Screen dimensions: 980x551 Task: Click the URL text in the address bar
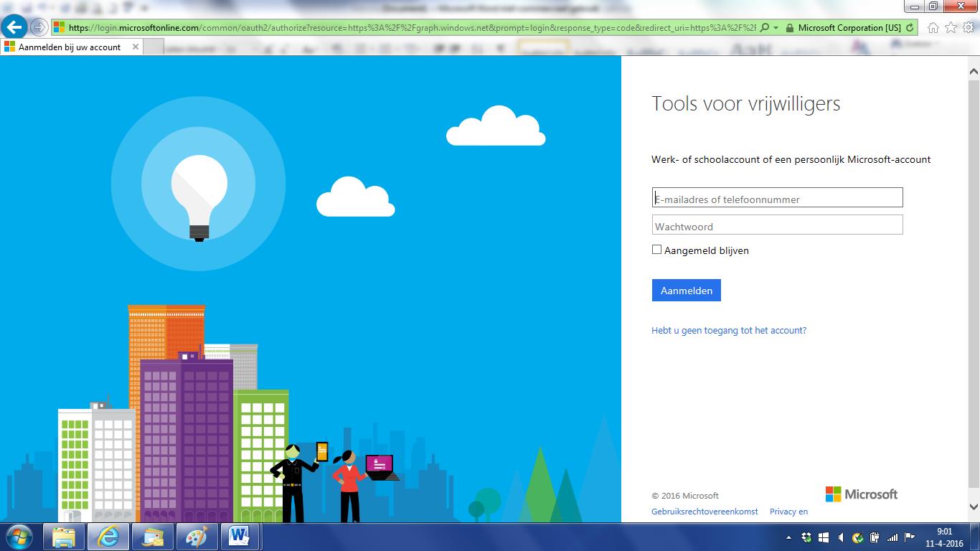(x=413, y=28)
